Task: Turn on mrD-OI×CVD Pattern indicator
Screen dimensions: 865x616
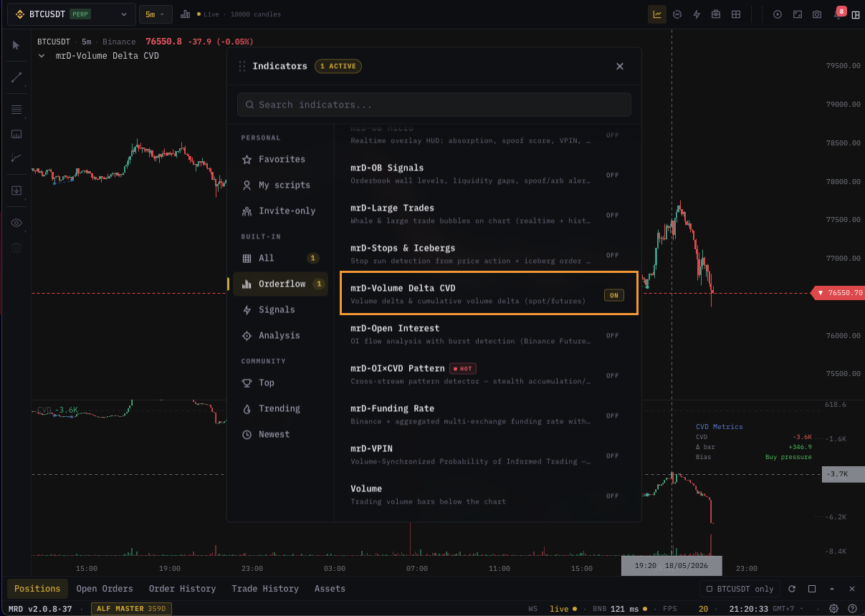Action: pos(613,375)
